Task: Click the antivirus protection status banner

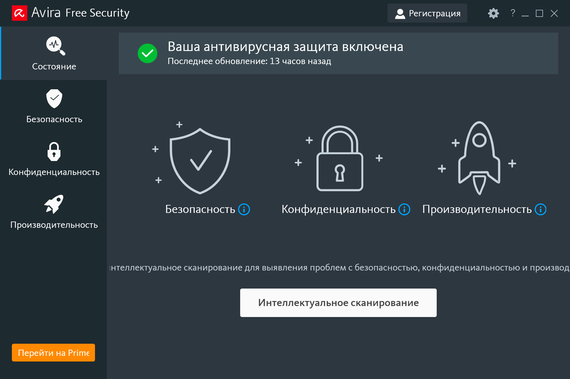Action: pos(338,53)
